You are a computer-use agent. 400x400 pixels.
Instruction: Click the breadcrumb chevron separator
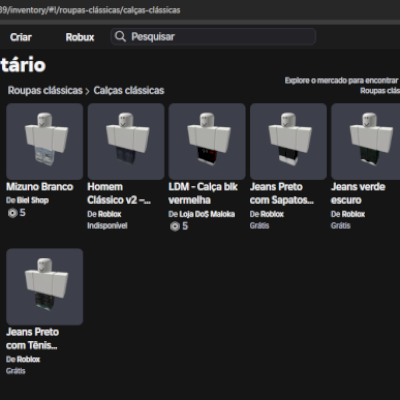tap(87, 91)
